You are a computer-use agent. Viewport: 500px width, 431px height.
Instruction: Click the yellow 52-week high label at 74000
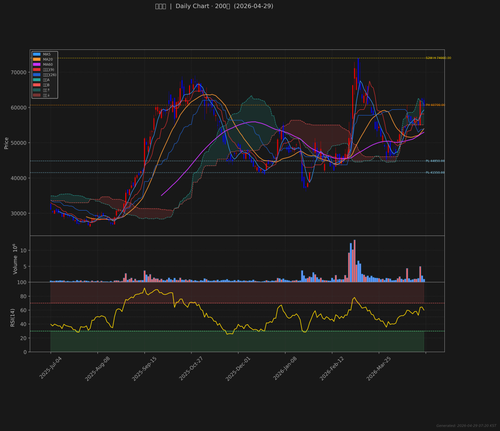[438, 58]
